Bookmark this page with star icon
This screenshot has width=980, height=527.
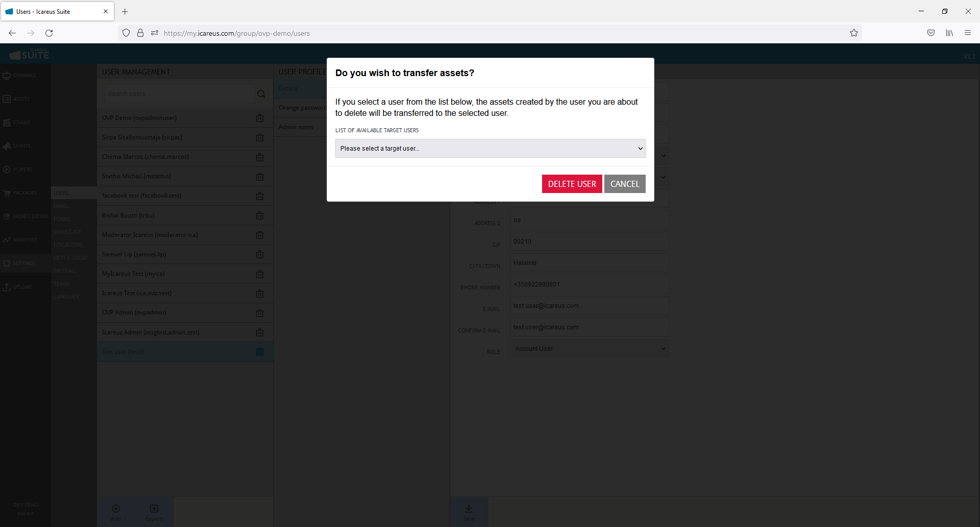point(854,33)
